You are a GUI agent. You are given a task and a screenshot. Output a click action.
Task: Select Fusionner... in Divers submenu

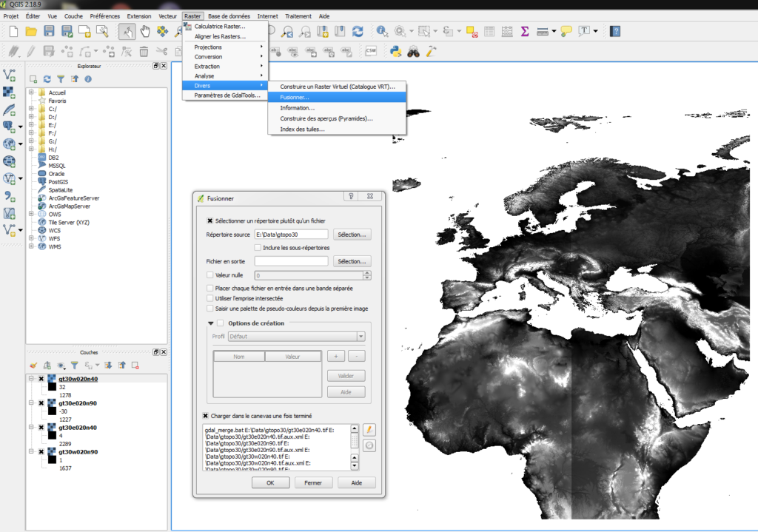click(338, 97)
